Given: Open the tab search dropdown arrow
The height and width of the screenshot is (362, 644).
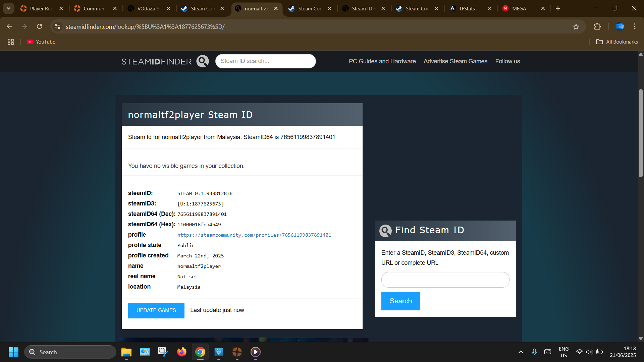Looking at the screenshot, I should point(8,8).
